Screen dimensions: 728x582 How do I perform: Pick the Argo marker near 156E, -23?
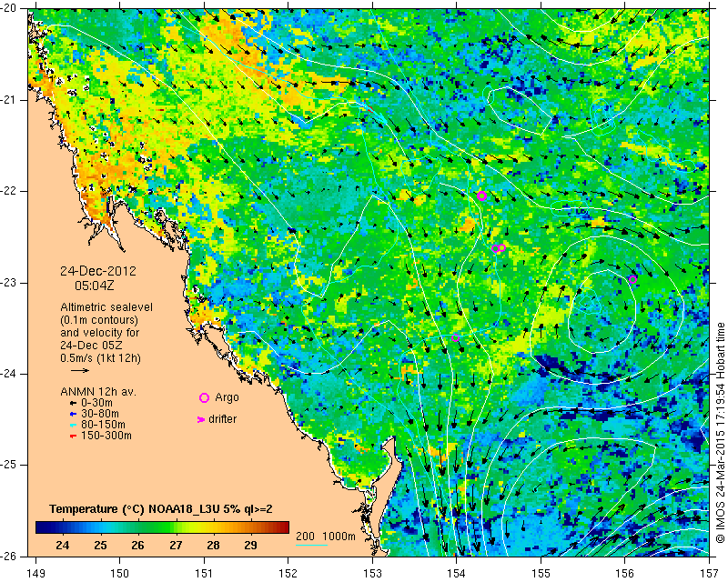(x=632, y=279)
